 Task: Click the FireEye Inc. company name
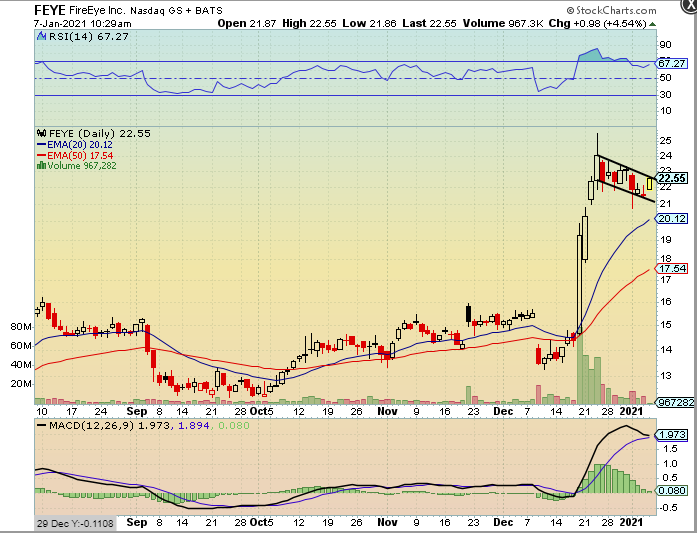[x=97, y=10]
